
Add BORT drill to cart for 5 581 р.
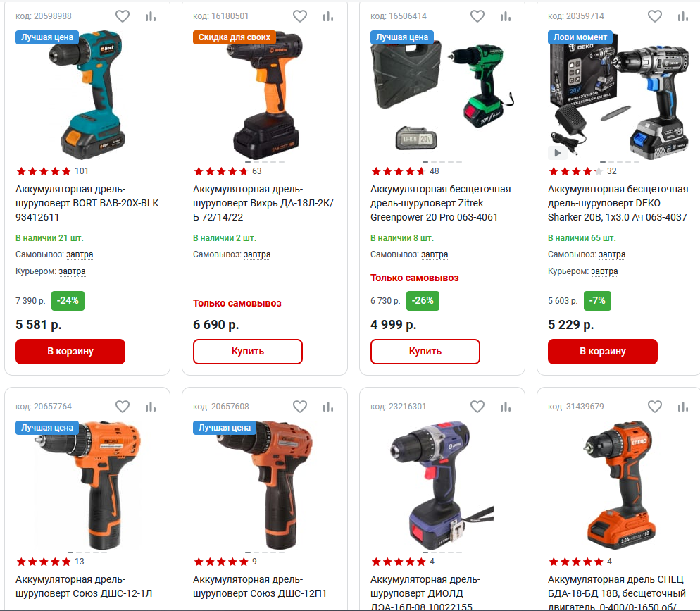[x=70, y=352]
